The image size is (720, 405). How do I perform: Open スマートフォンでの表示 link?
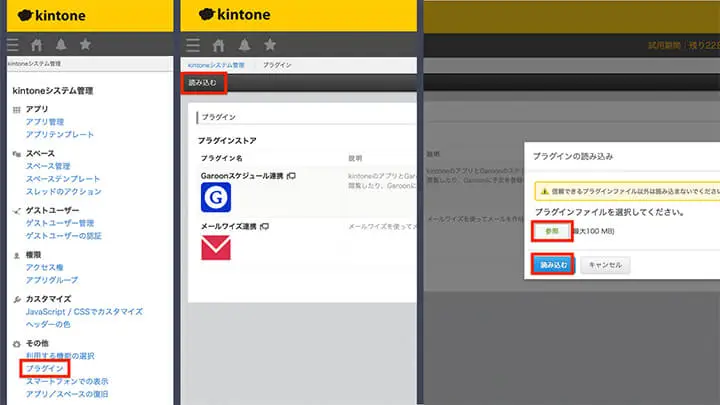[67, 381]
